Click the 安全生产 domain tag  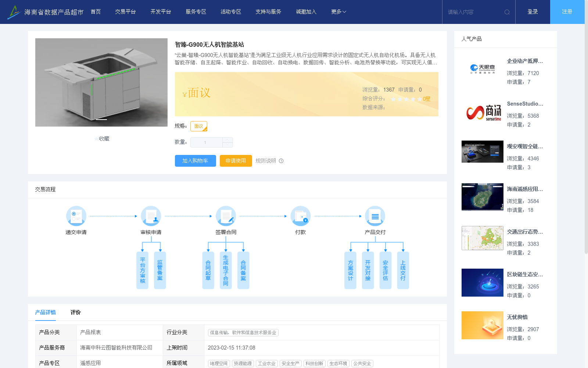(291, 364)
